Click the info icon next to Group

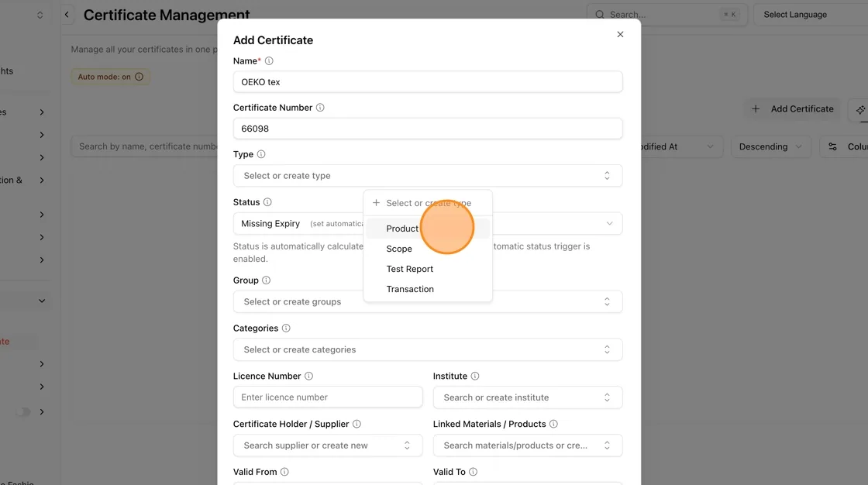pyautogui.click(x=267, y=280)
